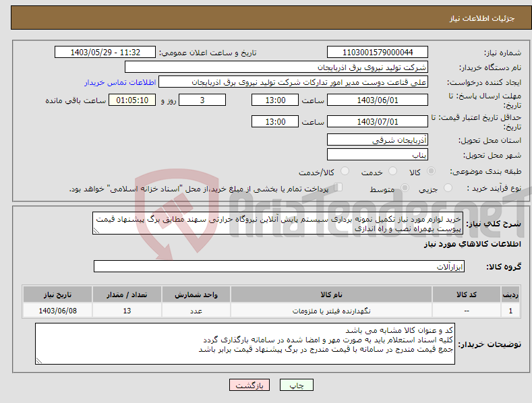The image size is (532, 403).
Task: Click the چاپ (print) button
Action: coord(296,385)
